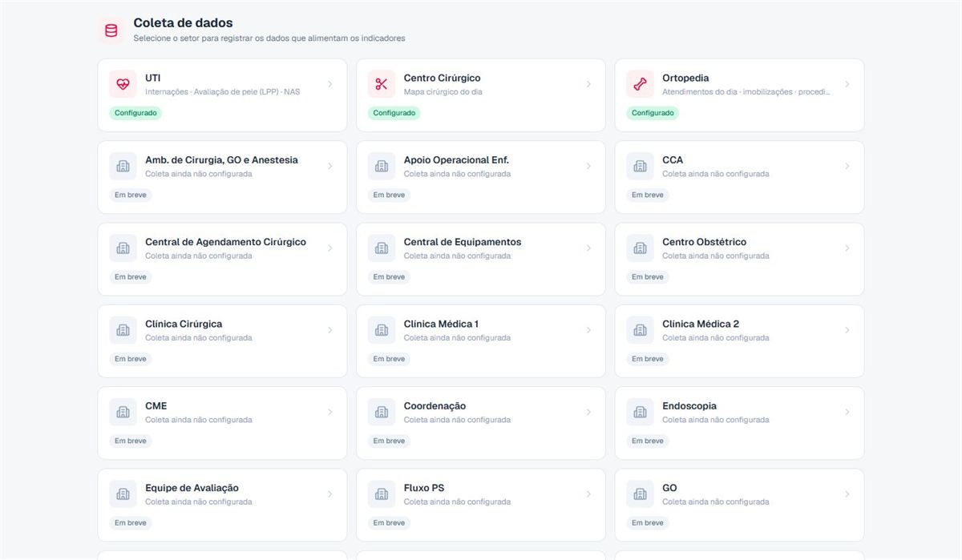The image size is (962, 560).
Task: Click the chevron on Fluxo PS card
Action: pyautogui.click(x=588, y=494)
